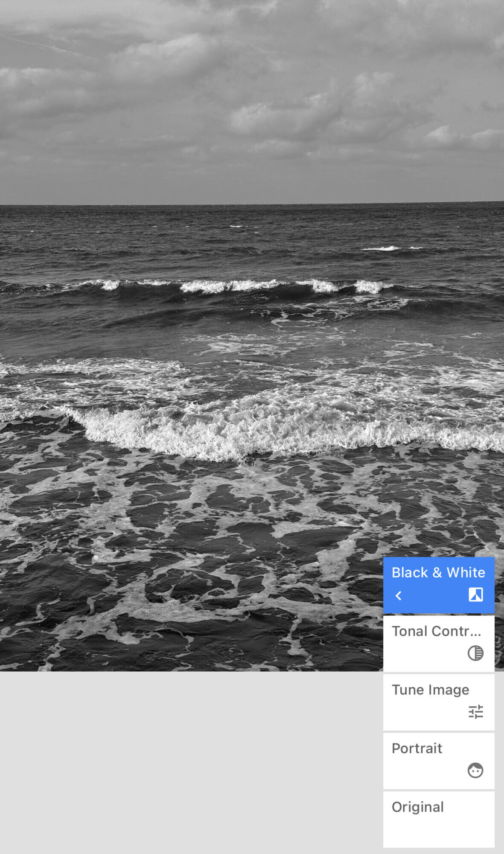This screenshot has width=504, height=854.
Task: Tap the black and white ocean photo
Action: pos(252,335)
